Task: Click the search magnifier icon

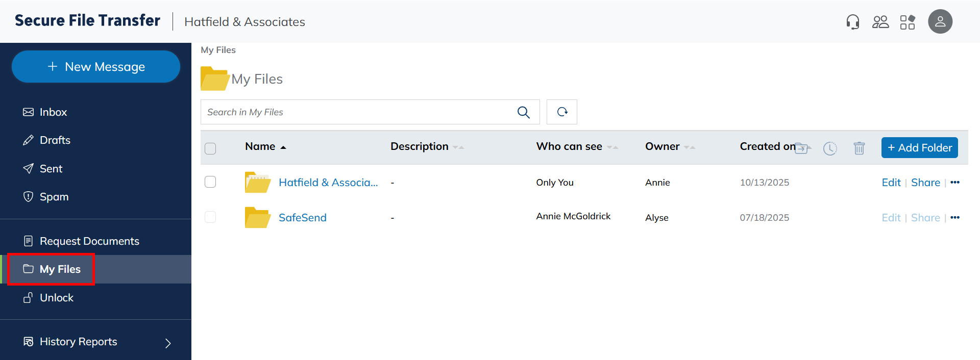Action: [x=523, y=112]
